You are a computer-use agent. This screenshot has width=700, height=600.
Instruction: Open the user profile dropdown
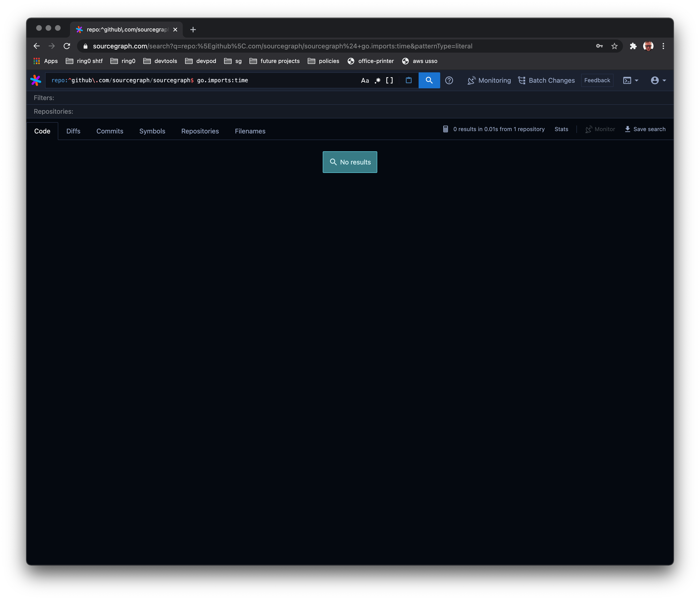(657, 80)
